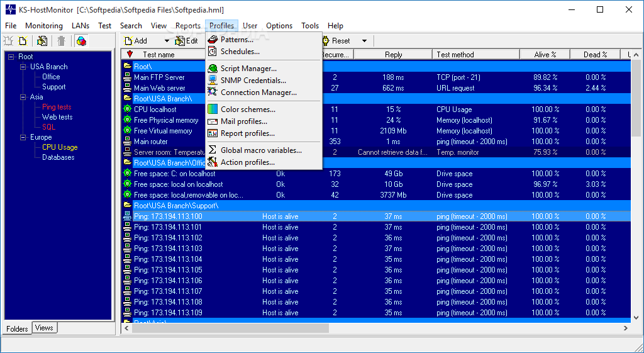Collapse the Root tree node
The image size is (644, 353).
pyautogui.click(x=11, y=57)
